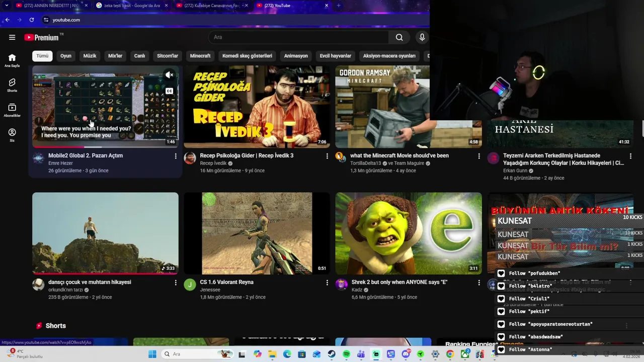Open Kadz channel avatar
644x362 pixels.
(x=341, y=285)
